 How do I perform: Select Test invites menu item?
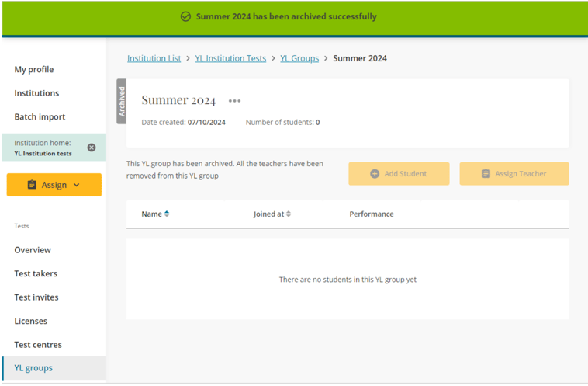pos(36,297)
